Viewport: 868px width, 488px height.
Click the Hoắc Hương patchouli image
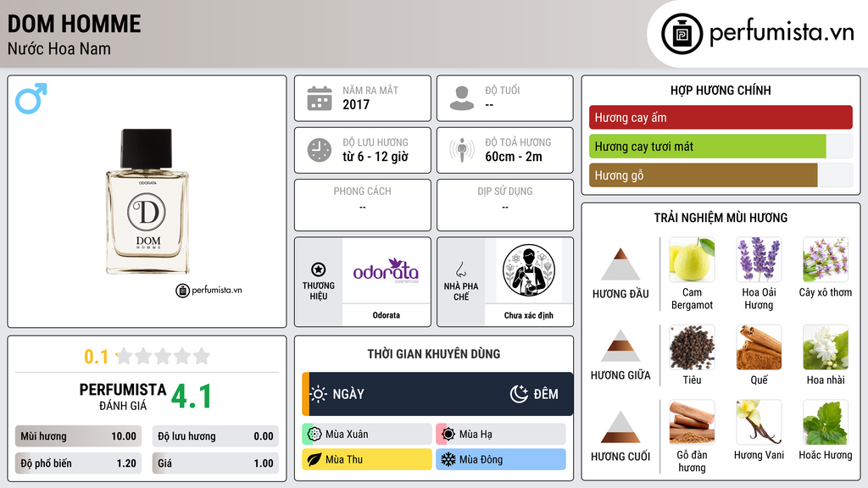click(826, 422)
